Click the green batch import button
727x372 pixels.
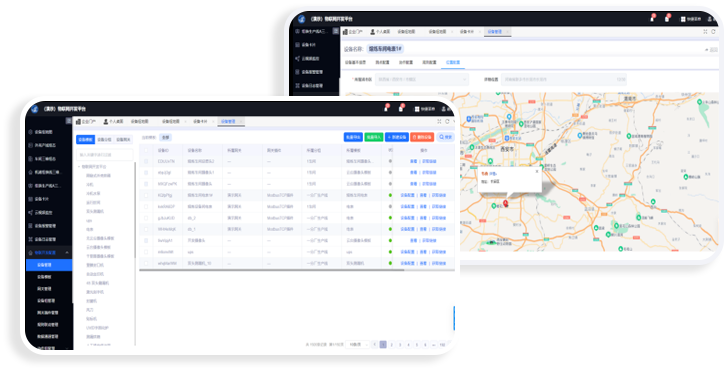pyautogui.click(x=373, y=137)
